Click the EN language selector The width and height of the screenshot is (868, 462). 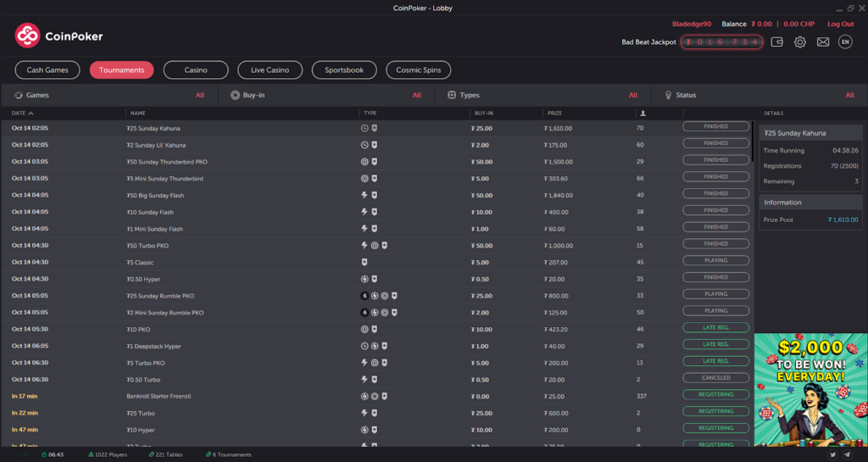click(845, 42)
